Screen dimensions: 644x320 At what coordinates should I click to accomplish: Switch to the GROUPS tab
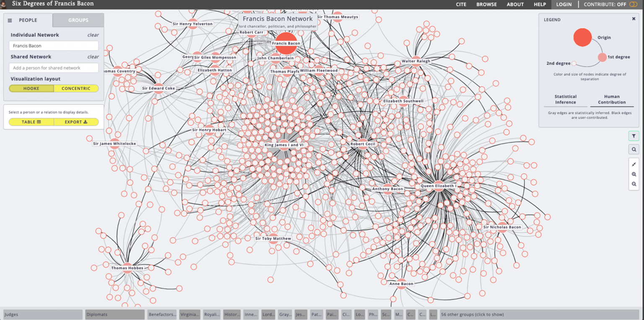coord(78,20)
